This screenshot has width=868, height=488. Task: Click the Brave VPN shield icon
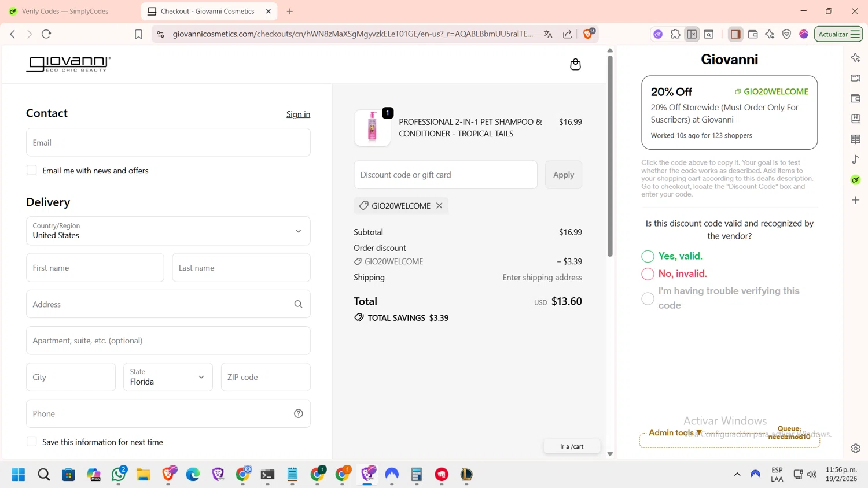[786, 34]
